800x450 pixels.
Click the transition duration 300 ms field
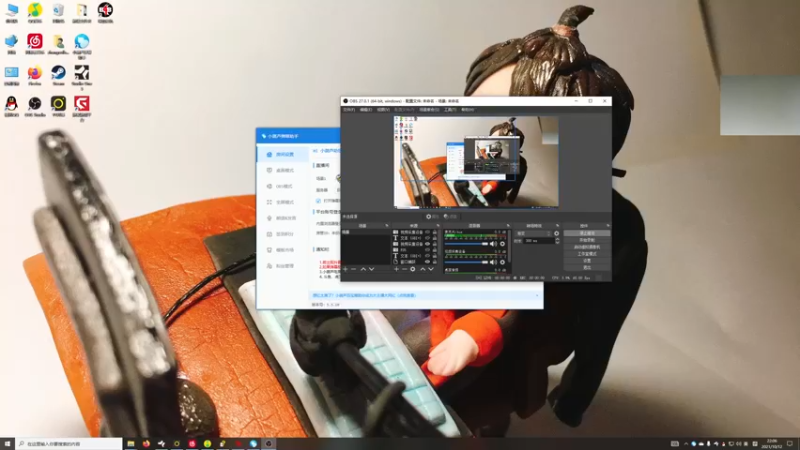[x=539, y=241]
